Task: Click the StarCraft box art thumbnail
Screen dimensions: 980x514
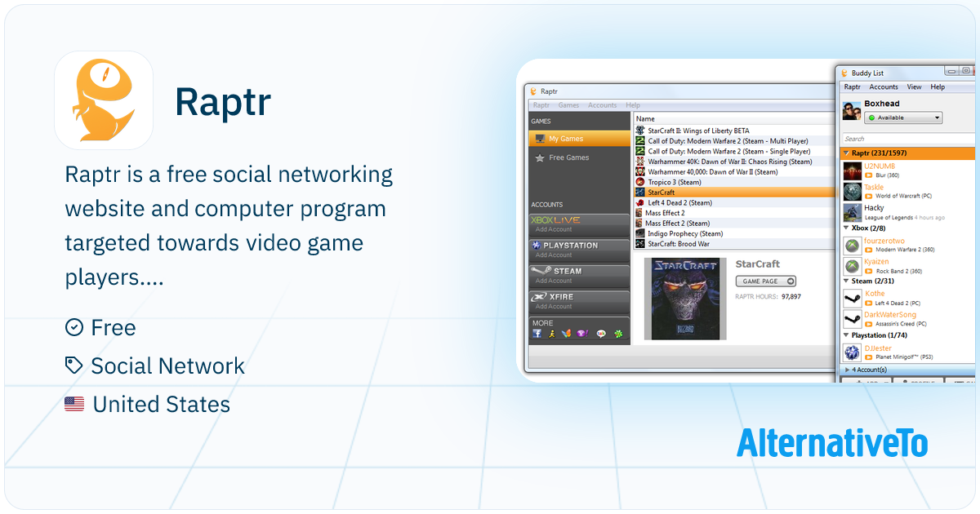Action: tap(685, 299)
